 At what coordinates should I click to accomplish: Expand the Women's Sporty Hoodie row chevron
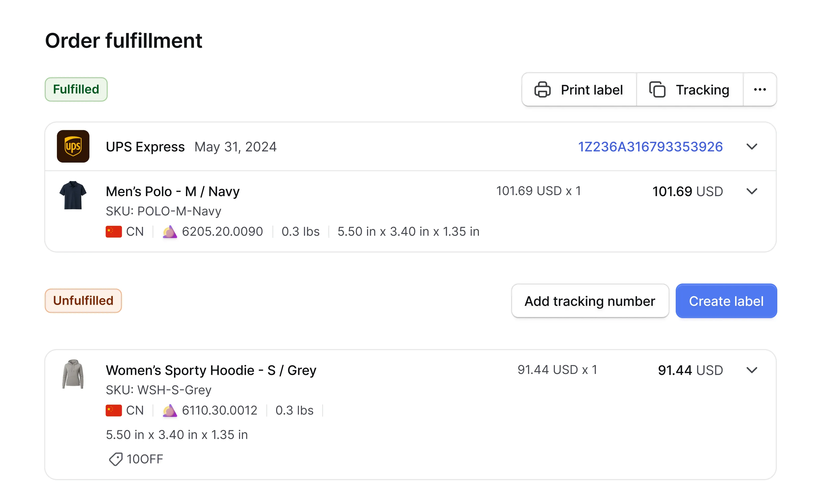[752, 370]
